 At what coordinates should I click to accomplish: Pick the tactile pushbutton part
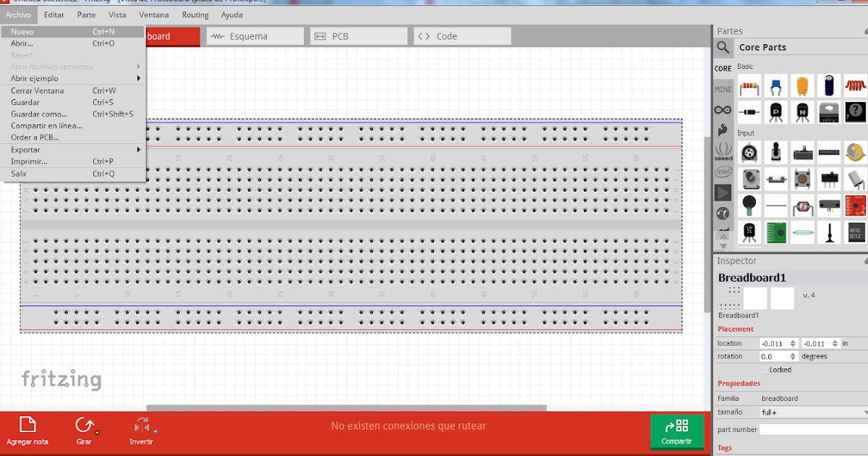tap(802, 179)
